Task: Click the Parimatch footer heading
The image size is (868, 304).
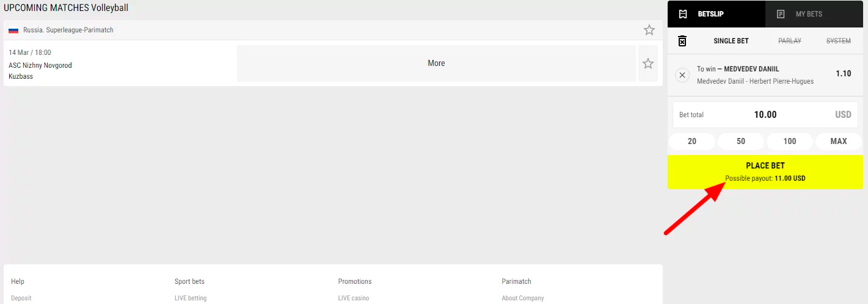Action: tap(517, 281)
